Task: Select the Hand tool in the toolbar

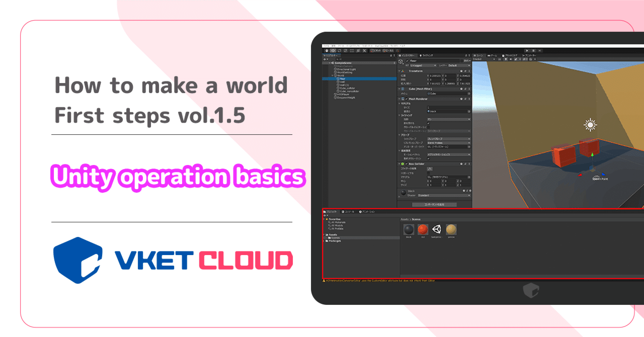Action: click(327, 51)
